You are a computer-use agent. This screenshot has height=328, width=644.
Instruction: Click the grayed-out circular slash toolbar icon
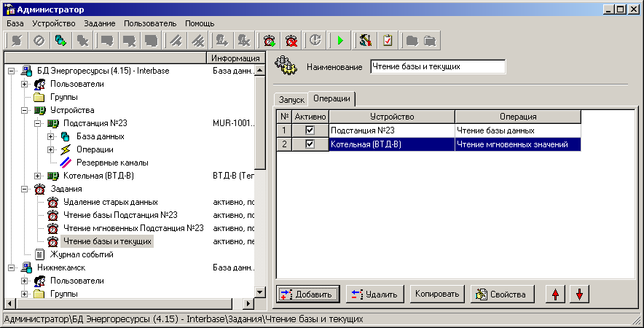coord(39,40)
